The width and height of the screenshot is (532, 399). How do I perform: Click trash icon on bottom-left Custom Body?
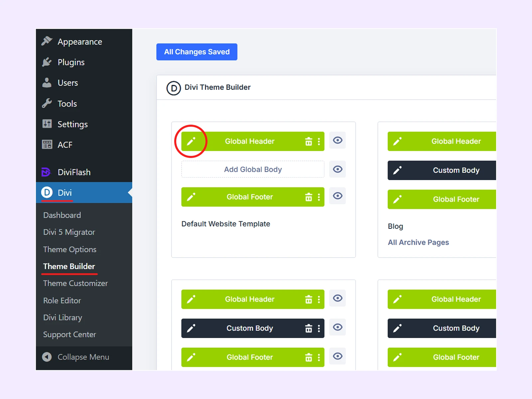click(309, 329)
